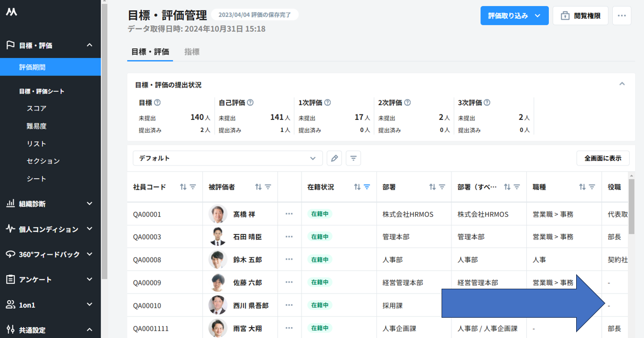Open the row menu for 高橋 祥
644x338 pixels.
click(x=289, y=214)
